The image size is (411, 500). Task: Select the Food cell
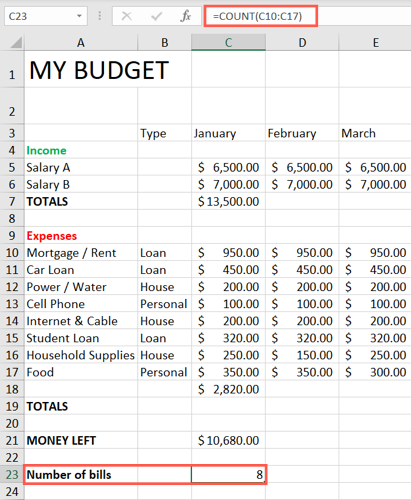pyautogui.click(x=81, y=372)
